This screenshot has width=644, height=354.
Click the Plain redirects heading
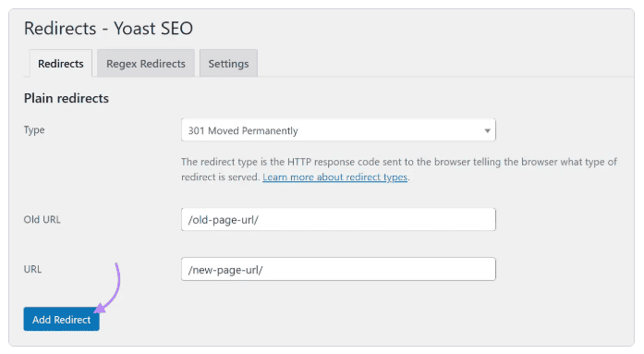coord(67,98)
